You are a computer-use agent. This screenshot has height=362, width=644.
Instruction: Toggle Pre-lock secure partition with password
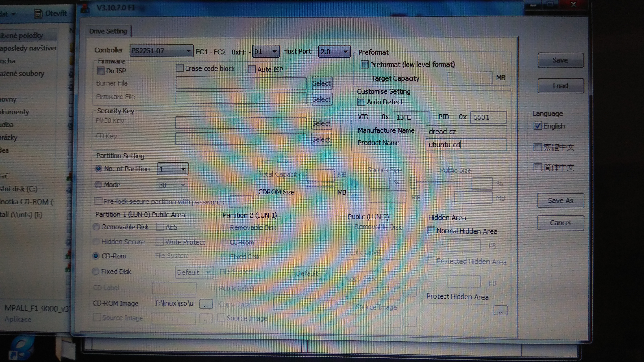click(x=98, y=201)
